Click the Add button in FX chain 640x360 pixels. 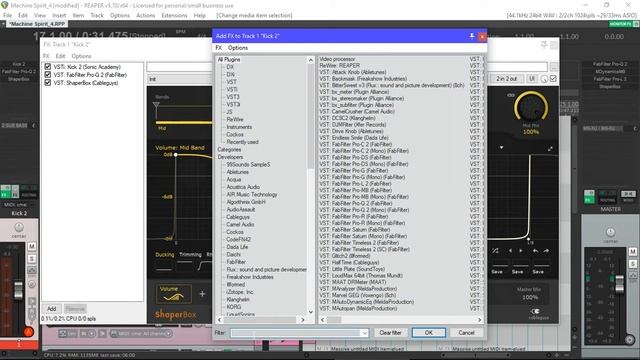click(51, 309)
